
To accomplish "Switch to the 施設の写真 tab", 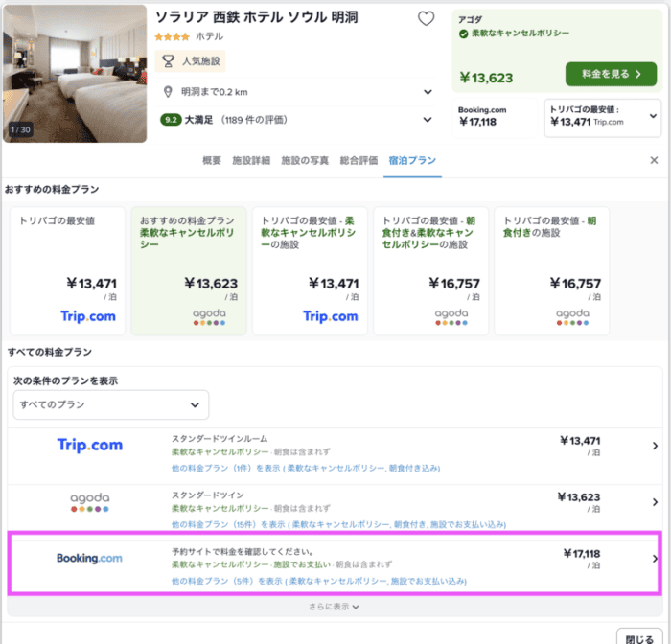I will pyautogui.click(x=305, y=160).
